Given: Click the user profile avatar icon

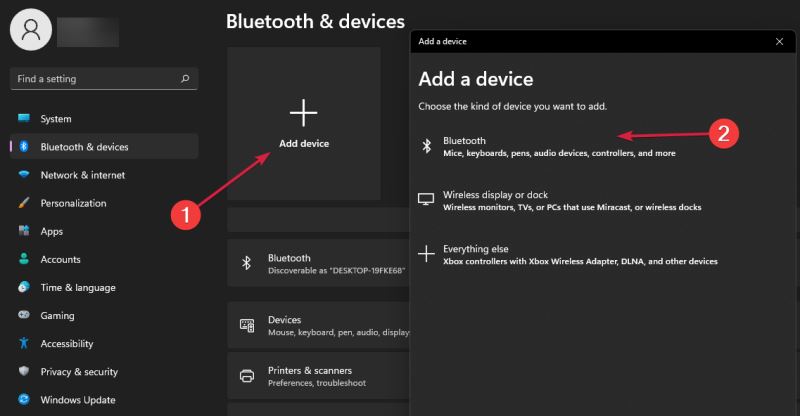Looking at the screenshot, I should (x=31, y=30).
